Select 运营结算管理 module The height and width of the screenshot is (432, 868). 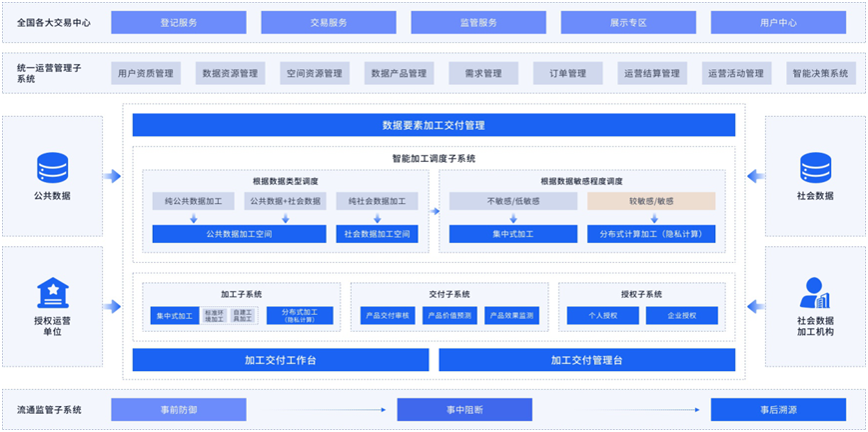tap(652, 73)
